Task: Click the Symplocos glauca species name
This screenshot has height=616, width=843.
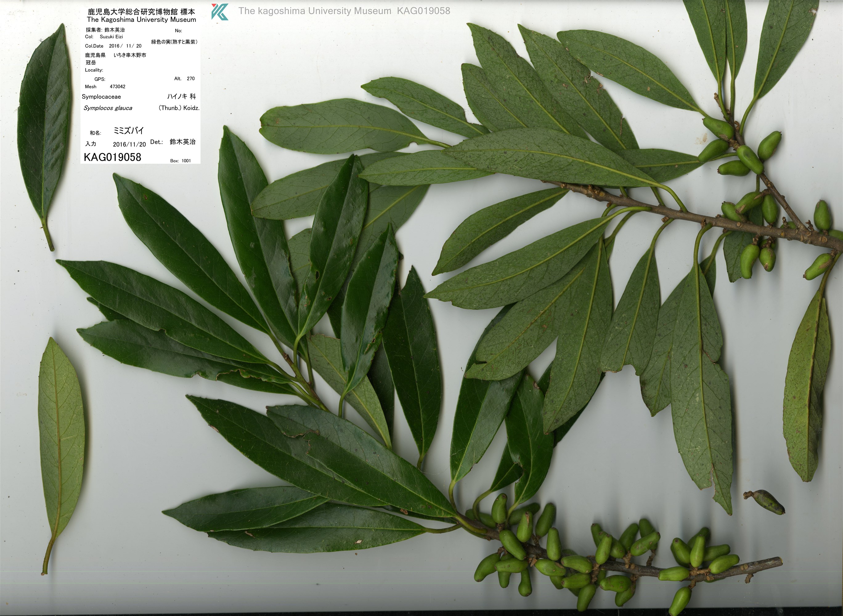Action: pos(108,108)
